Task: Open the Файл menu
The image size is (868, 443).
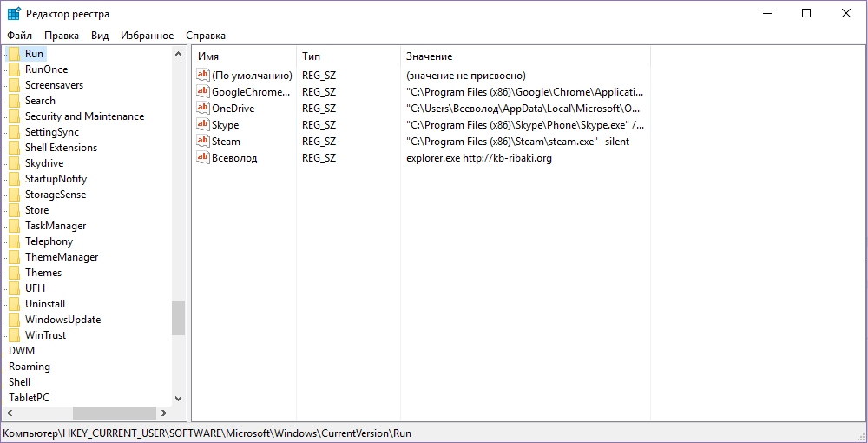Action: click(19, 36)
